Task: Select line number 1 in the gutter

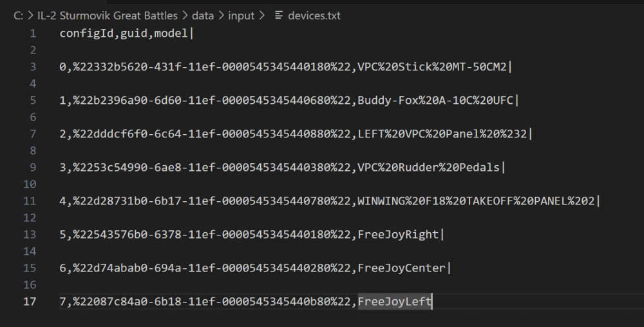Action: tap(32, 33)
